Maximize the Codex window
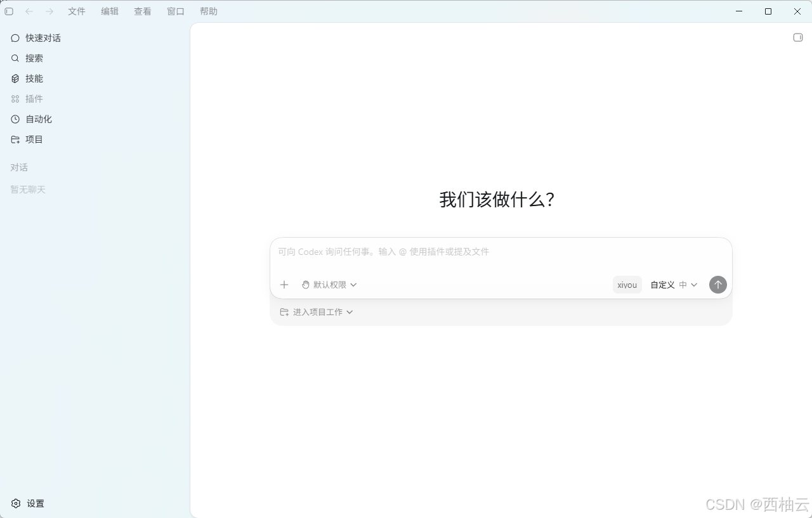 point(768,11)
